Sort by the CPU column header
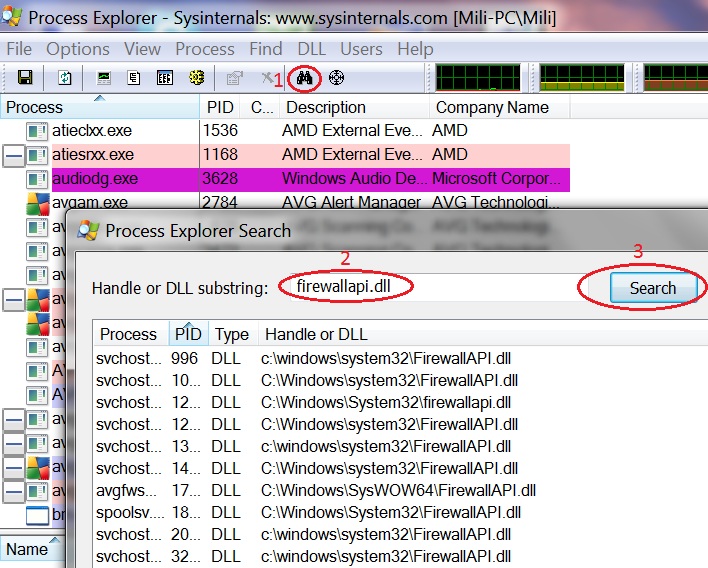 pyautogui.click(x=260, y=107)
